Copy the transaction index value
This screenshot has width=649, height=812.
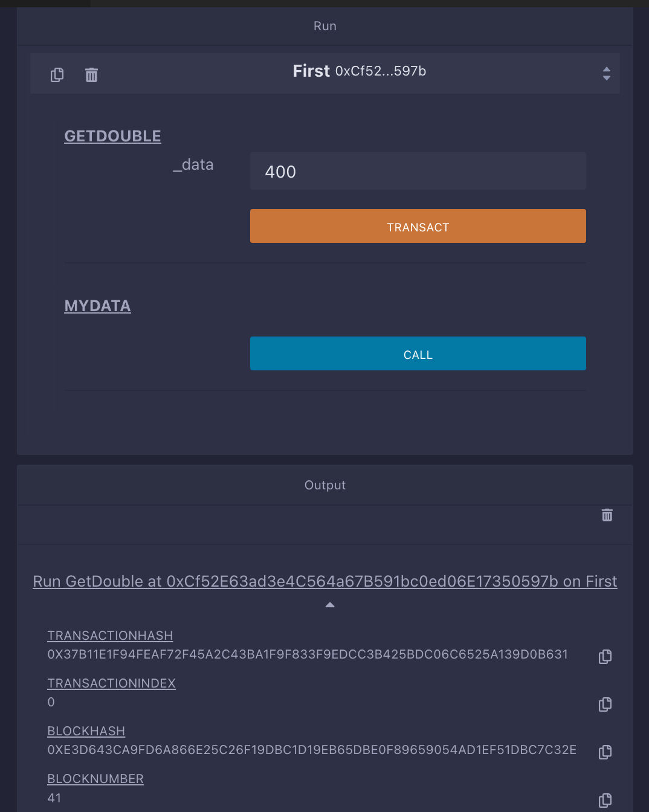pos(605,704)
